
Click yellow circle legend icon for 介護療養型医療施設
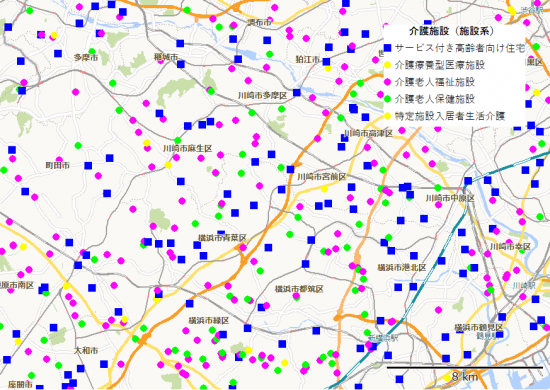387,65
